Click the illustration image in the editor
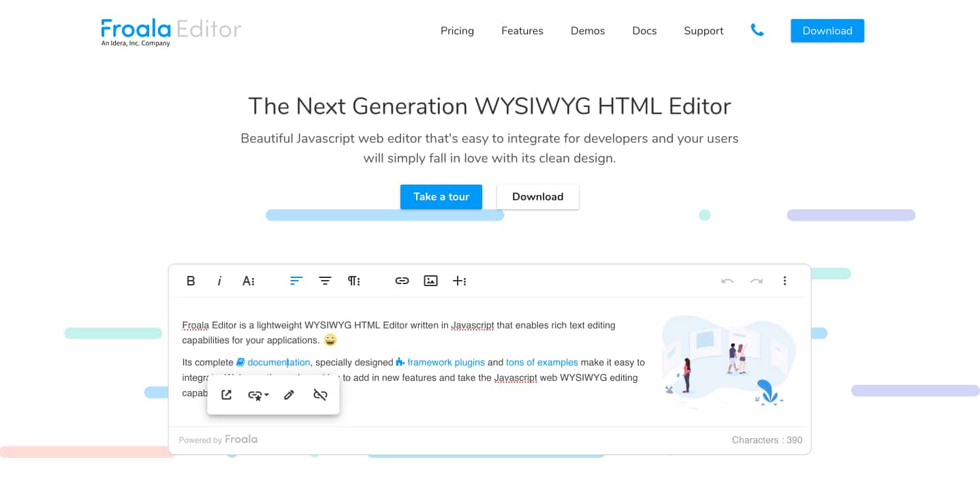 click(x=729, y=361)
